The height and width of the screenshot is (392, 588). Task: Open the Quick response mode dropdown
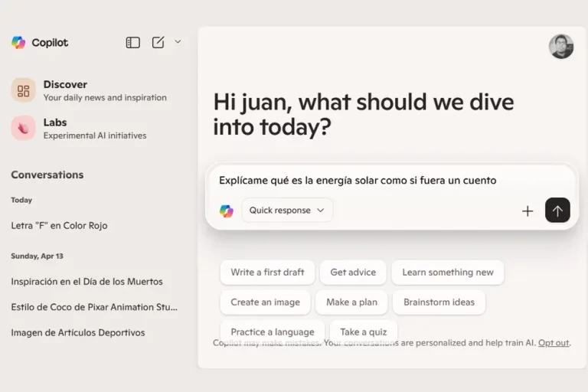pos(287,211)
